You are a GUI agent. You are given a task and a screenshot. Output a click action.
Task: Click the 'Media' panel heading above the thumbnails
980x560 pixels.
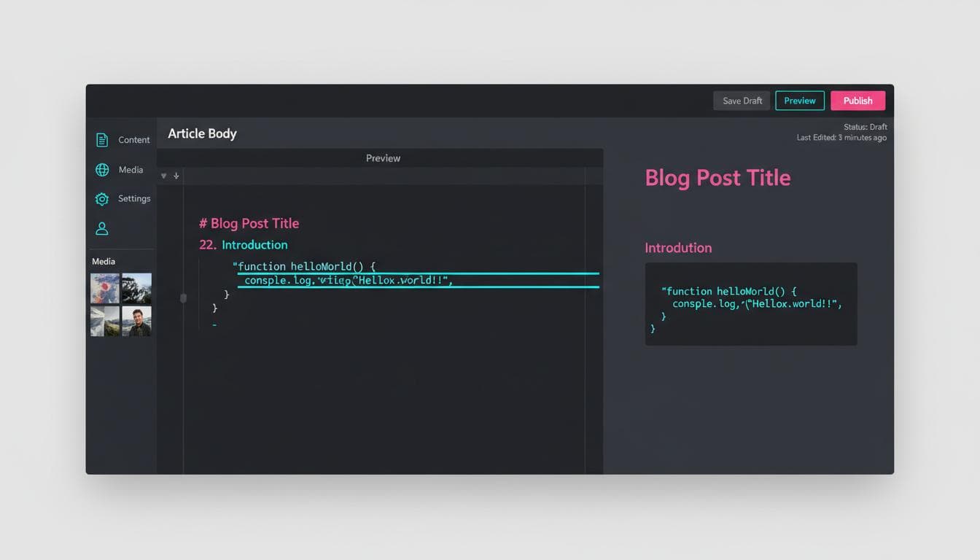104,261
